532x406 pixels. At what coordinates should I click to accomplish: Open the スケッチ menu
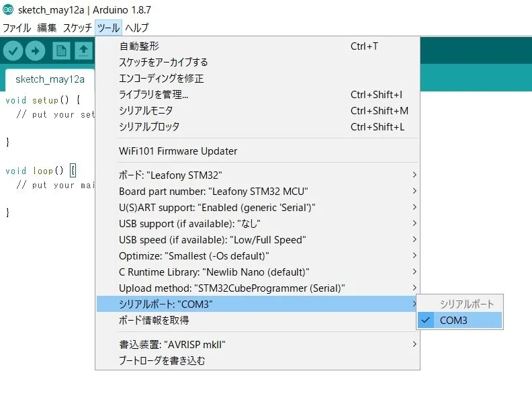77,28
